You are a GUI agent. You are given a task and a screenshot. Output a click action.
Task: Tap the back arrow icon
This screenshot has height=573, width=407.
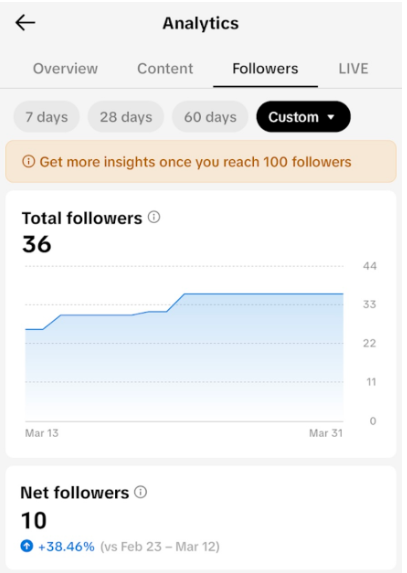(x=25, y=23)
